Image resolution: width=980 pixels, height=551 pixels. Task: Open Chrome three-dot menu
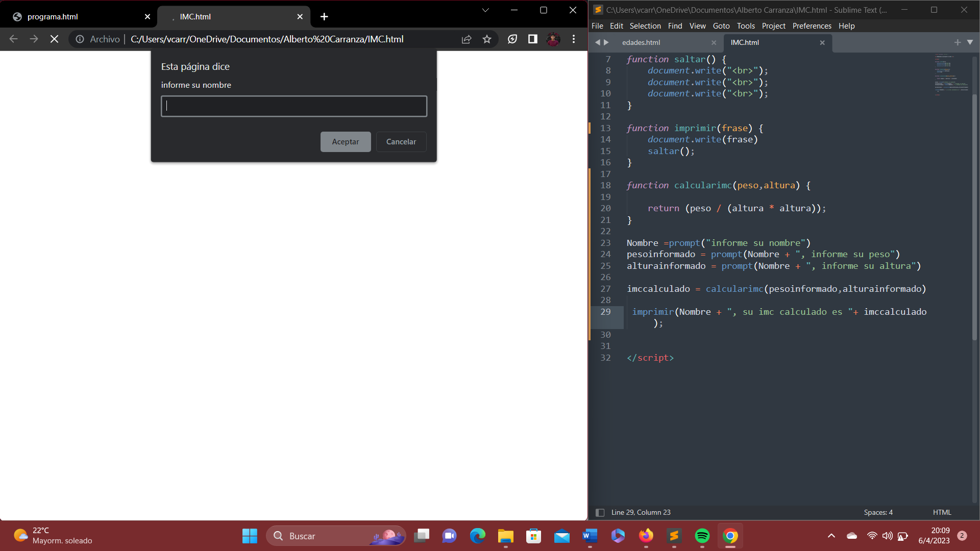click(574, 39)
